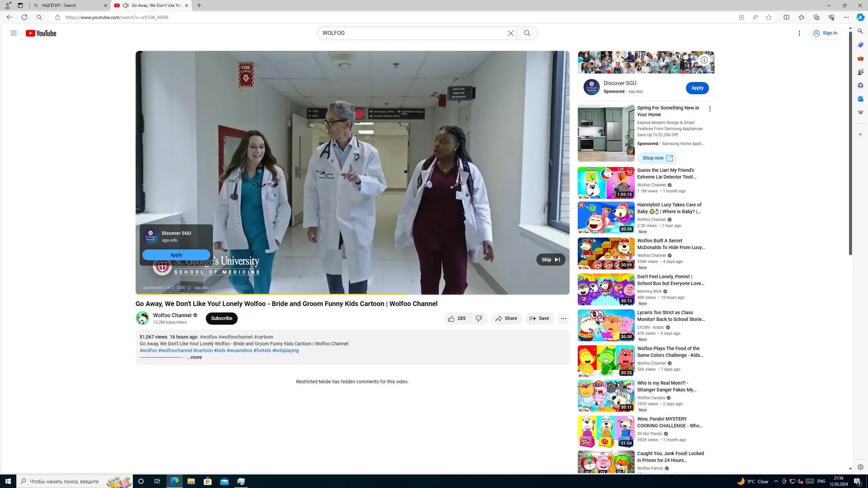Skip the sponsored ad
This screenshot has height=488, width=868.
coord(550,260)
